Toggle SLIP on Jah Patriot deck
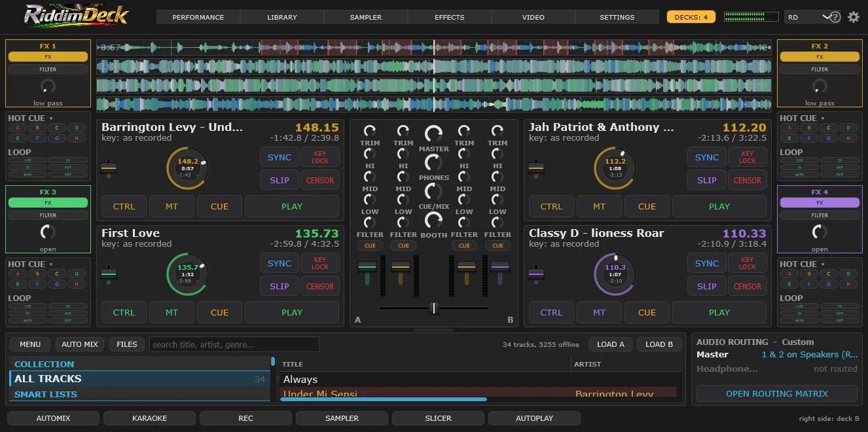 tap(707, 180)
